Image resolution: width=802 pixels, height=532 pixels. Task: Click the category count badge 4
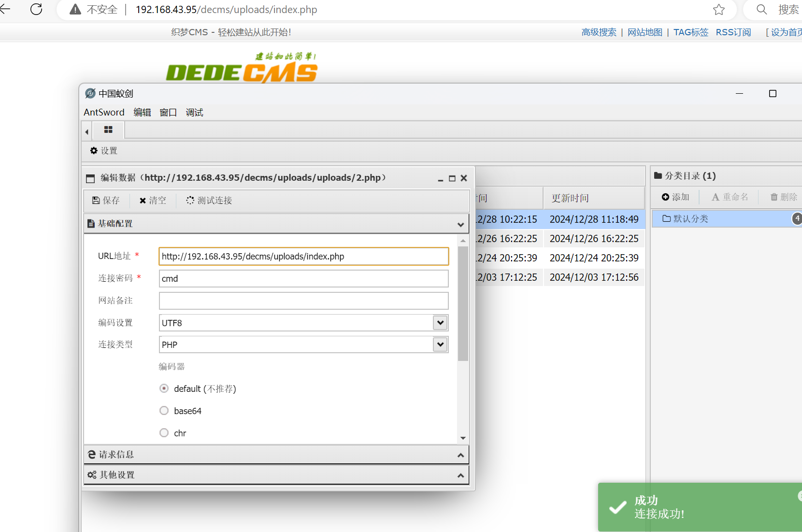797,218
